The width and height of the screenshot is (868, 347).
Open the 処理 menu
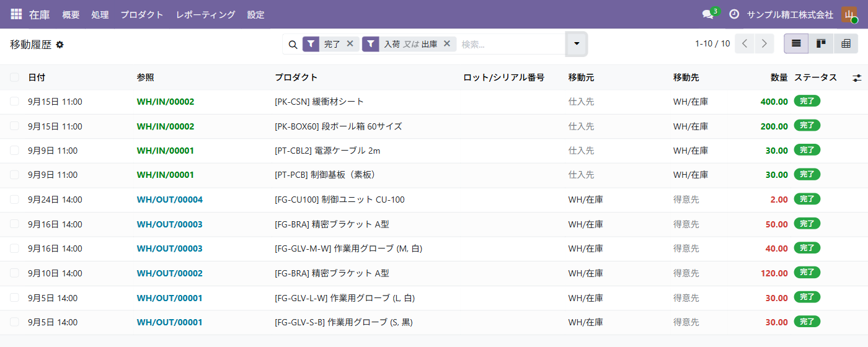click(100, 14)
